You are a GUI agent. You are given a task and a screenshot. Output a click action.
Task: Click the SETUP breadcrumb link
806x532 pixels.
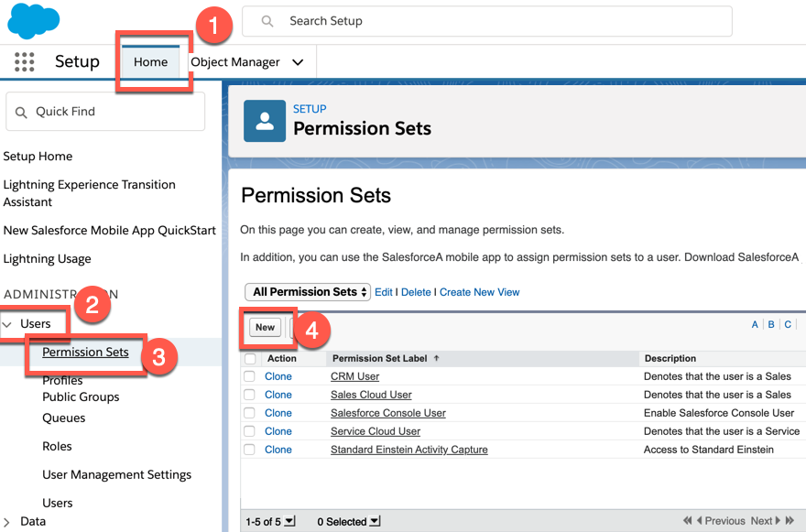point(310,109)
